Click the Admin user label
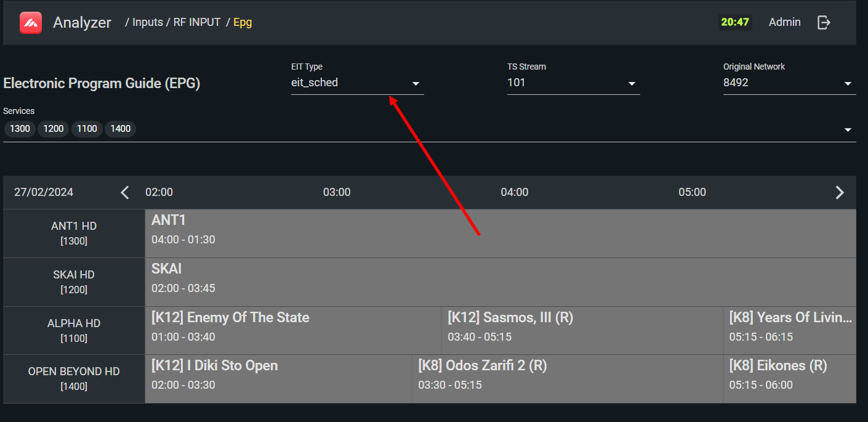This screenshot has height=422, width=868. point(784,22)
